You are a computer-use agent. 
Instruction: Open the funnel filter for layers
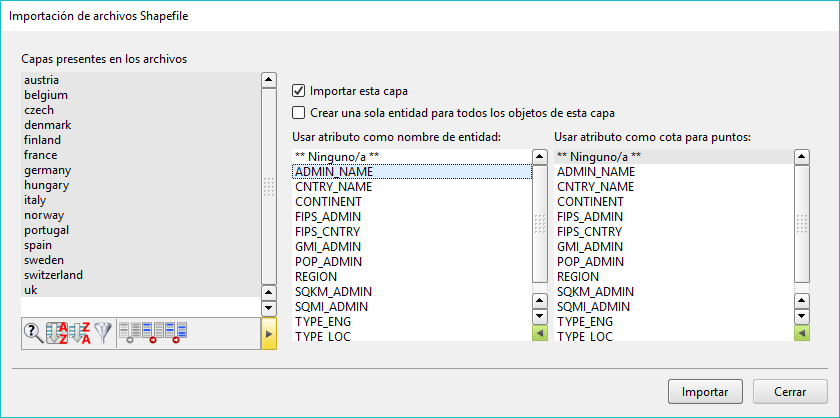103,333
